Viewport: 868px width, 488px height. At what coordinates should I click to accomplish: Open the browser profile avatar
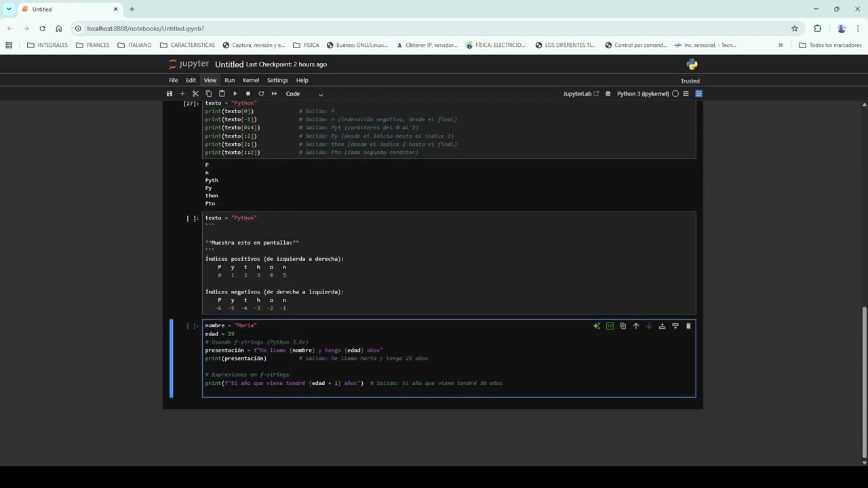pyautogui.click(x=842, y=28)
